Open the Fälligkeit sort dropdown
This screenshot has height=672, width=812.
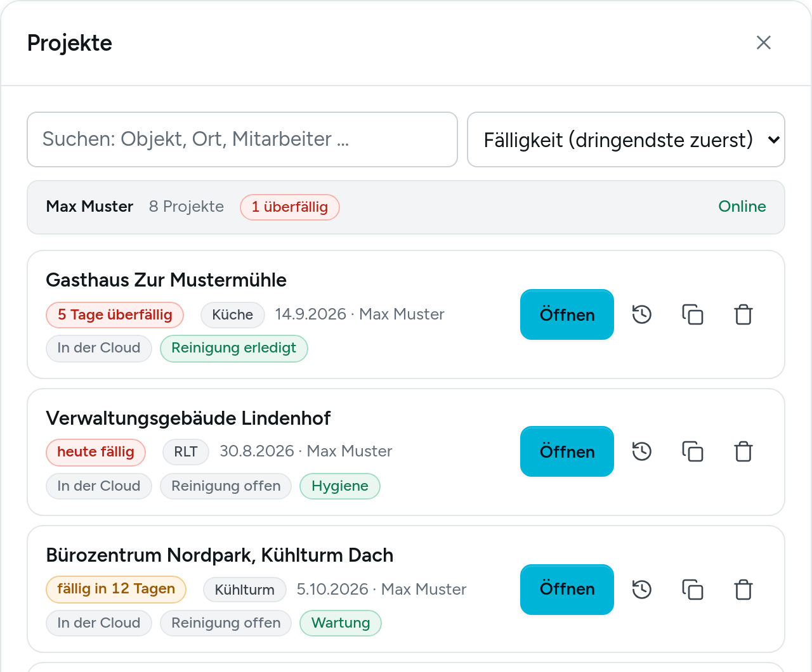click(x=626, y=139)
